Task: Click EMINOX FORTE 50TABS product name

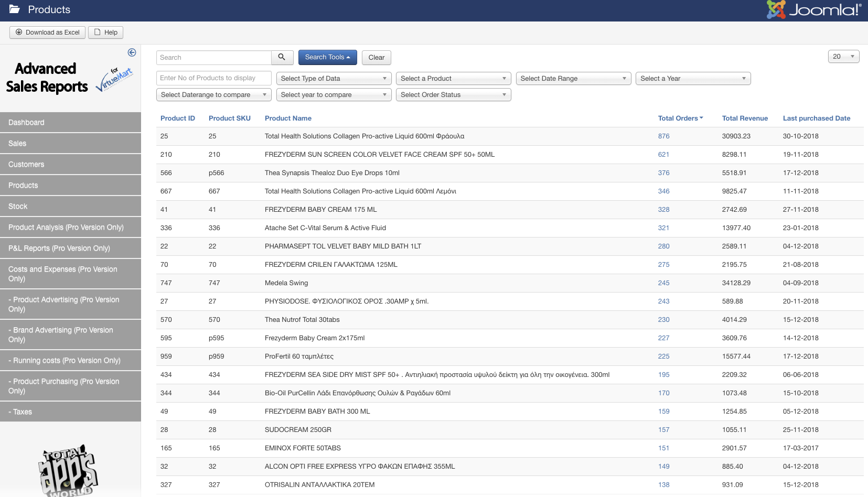Action: point(303,448)
